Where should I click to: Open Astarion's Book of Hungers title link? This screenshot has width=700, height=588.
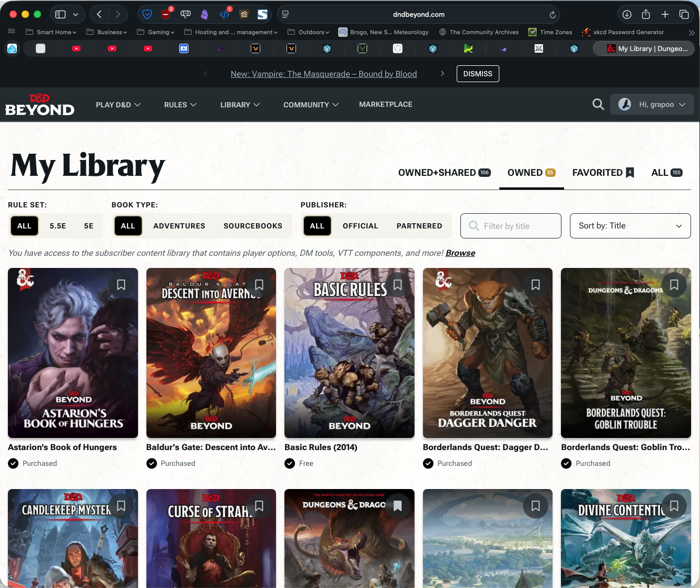point(62,447)
